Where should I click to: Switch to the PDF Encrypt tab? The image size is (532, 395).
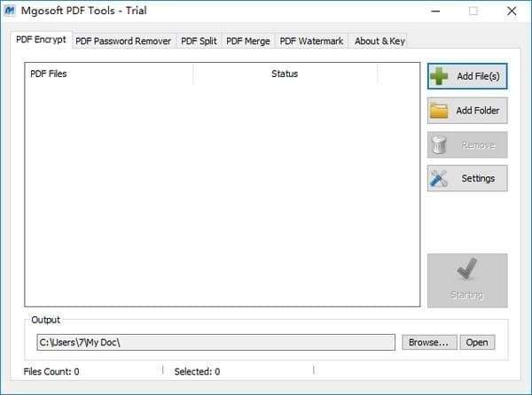coord(41,40)
